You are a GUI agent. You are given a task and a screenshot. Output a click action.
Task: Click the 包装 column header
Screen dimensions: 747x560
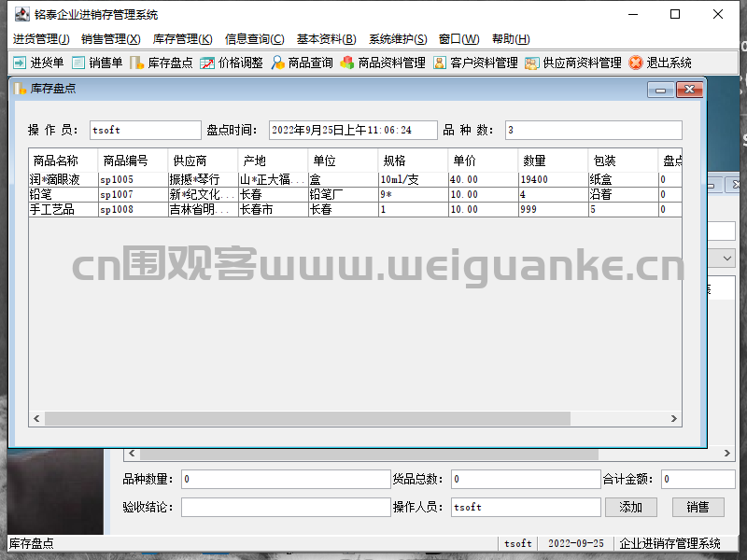[x=624, y=161]
